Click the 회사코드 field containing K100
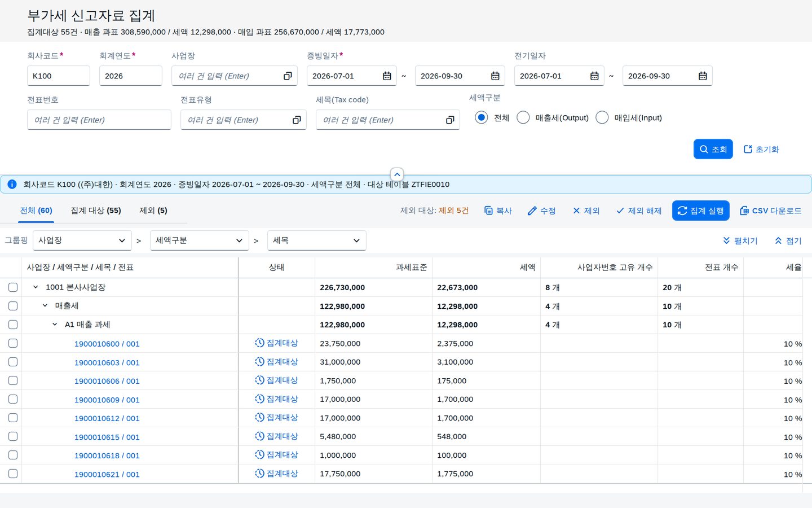Screen dimensions: 812x508 coord(59,76)
